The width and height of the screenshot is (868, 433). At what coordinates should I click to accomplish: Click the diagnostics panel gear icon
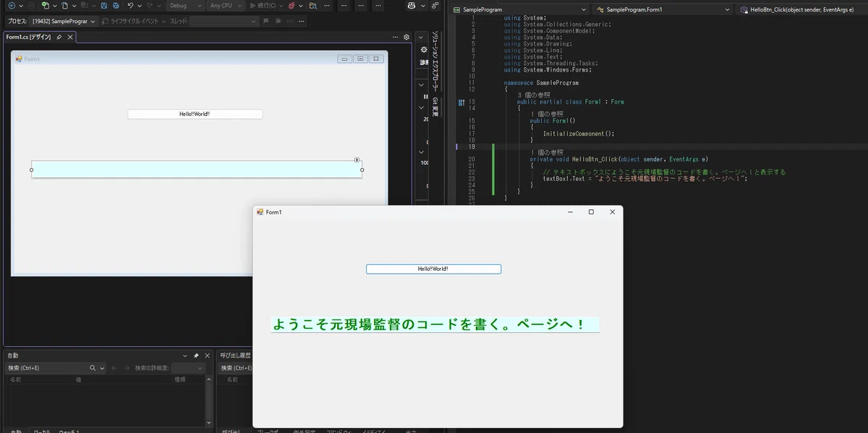[x=424, y=50]
